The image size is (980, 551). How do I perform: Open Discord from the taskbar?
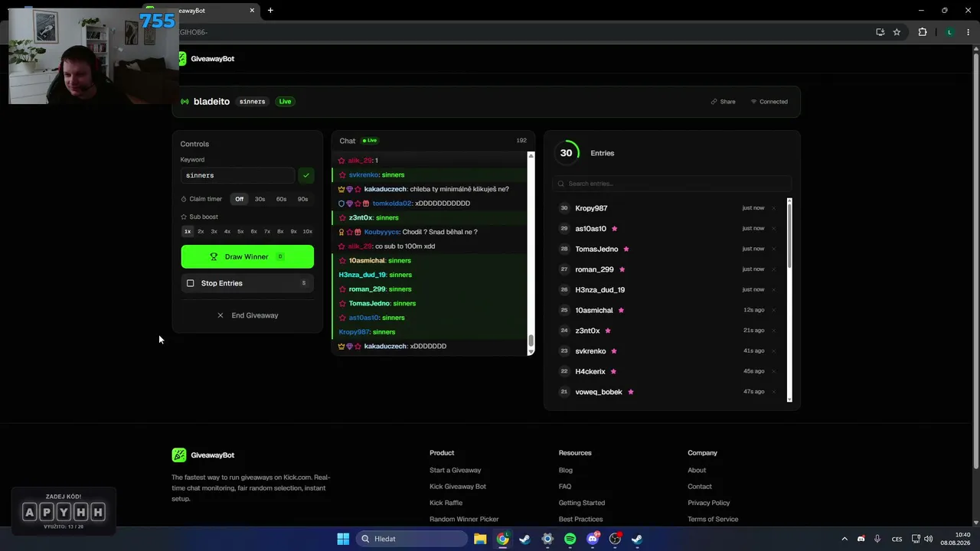coord(593,539)
